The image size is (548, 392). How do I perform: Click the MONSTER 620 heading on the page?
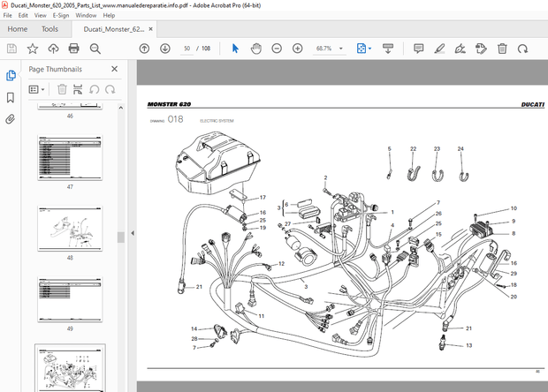coord(169,104)
